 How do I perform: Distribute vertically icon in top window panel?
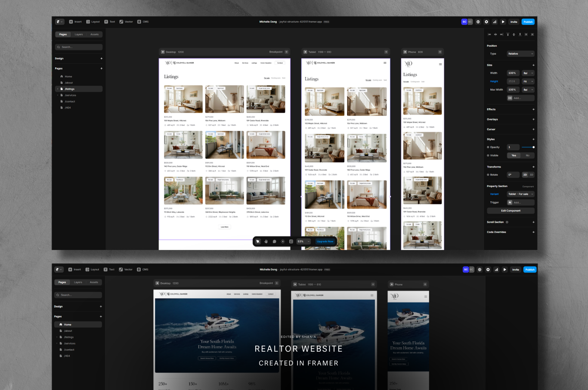coord(532,34)
